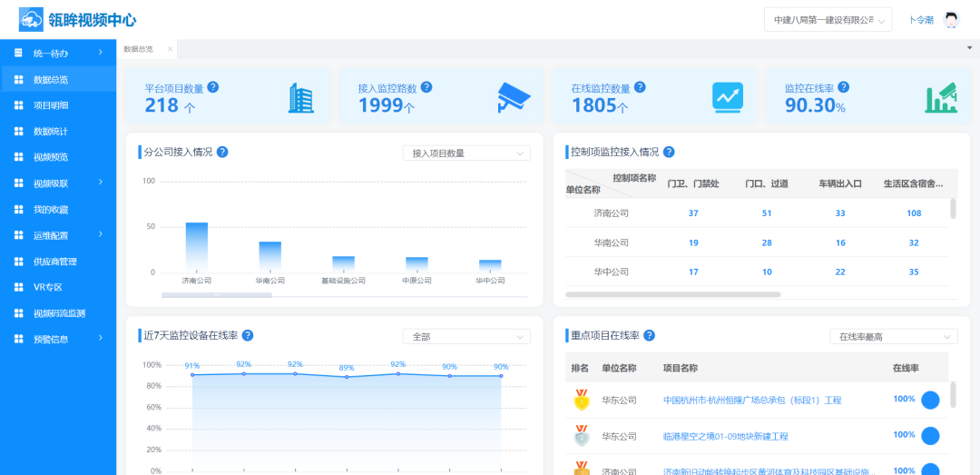Click the 济南公司 门卫、门禁处 value 37
Image resolution: width=980 pixels, height=475 pixels.
pos(693,213)
